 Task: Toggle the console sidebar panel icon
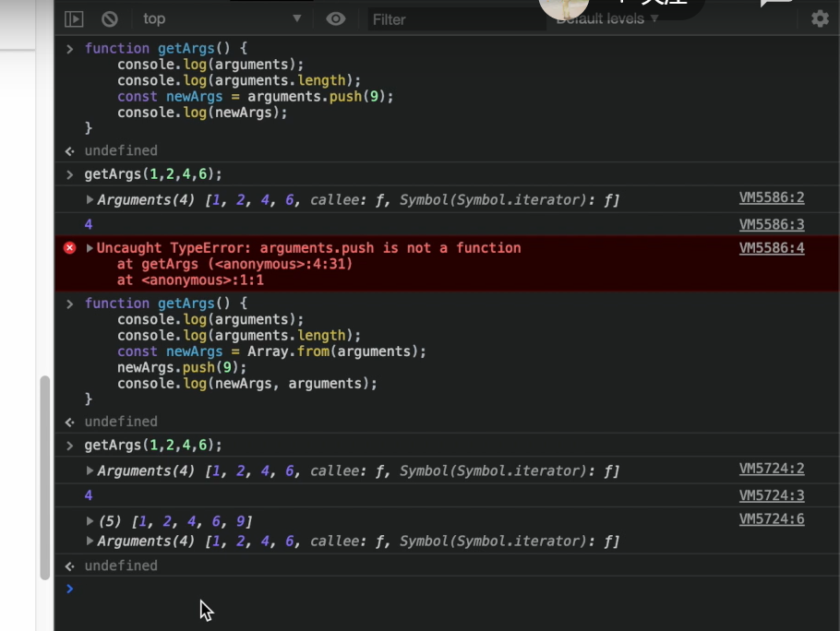coord(74,19)
